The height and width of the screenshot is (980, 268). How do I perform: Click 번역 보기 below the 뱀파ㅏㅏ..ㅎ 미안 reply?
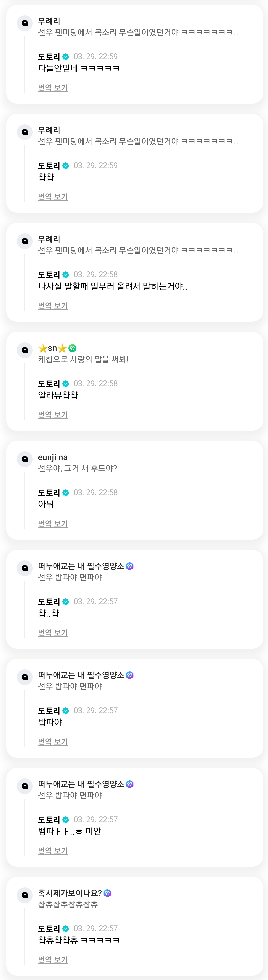[53, 851]
